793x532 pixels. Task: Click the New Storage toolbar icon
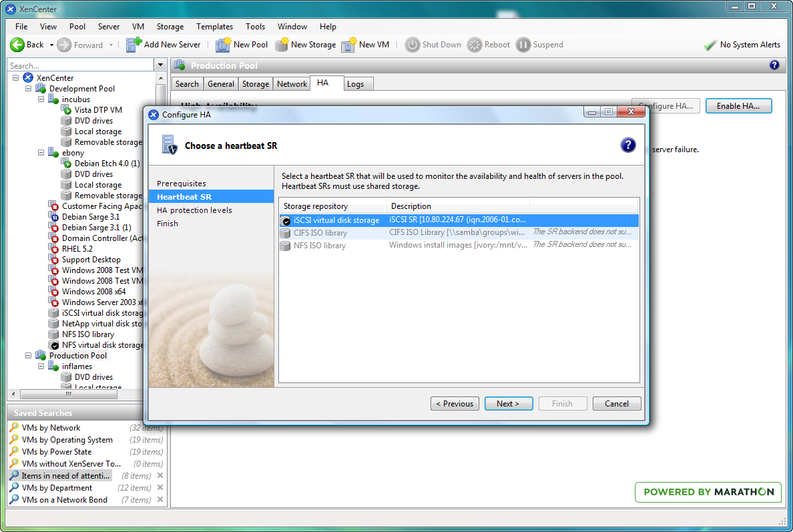pos(282,45)
